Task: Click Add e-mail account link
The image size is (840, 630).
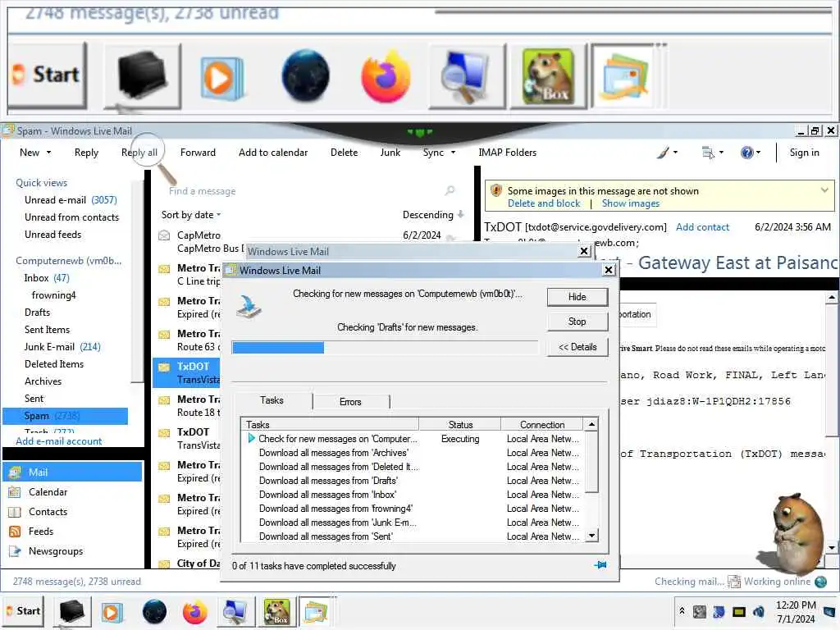Action: pyautogui.click(x=58, y=441)
